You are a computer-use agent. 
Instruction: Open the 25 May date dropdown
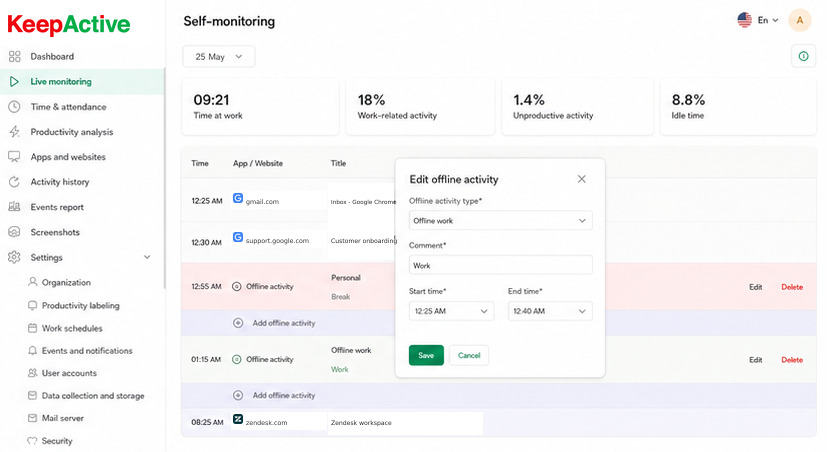click(218, 56)
